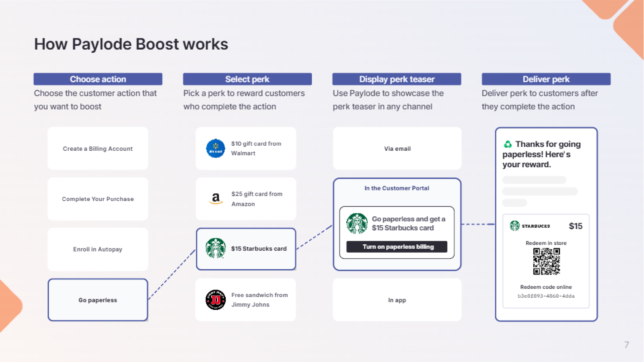Click the Starbucks logo in perk list
Viewport: 644px width, 362px height.
216,248
